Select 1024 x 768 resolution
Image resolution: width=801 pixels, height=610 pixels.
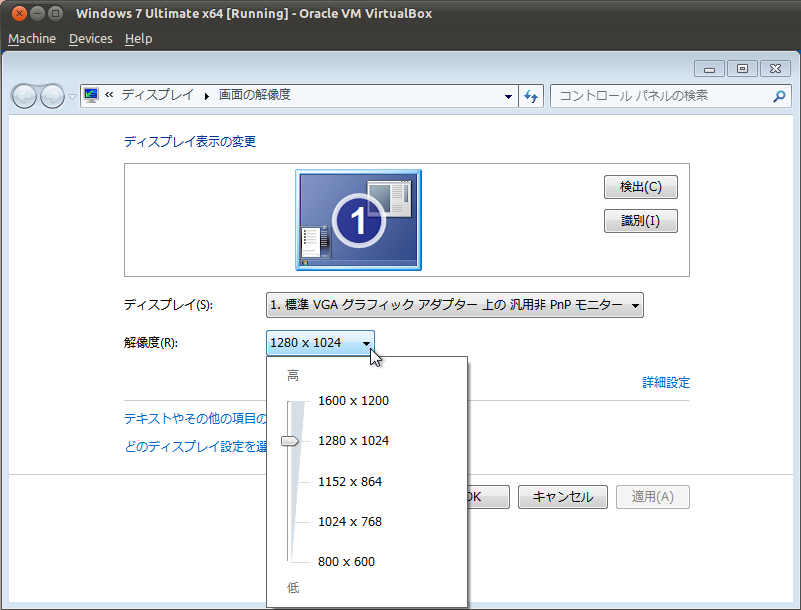pyautogui.click(x=350, y=522)
